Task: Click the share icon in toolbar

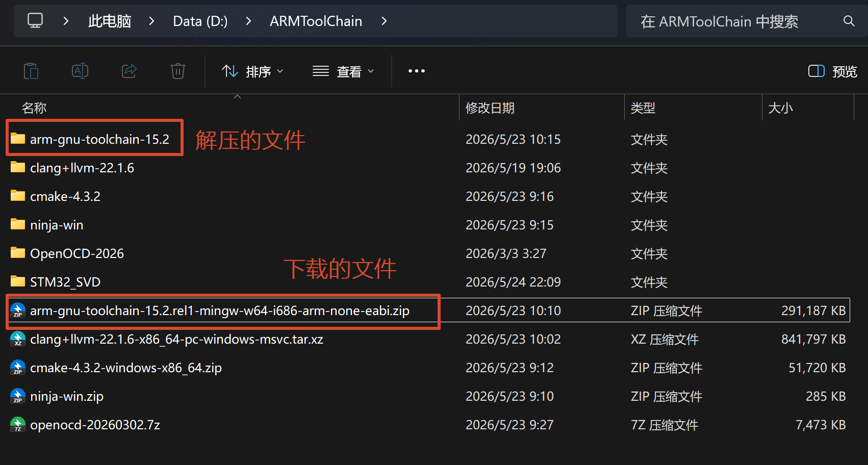Action: (129, 71)
